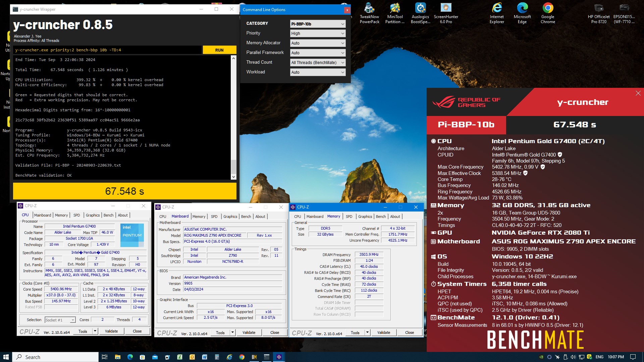Open the y-cruncher console taskbar icon
Screen dimensions: 644x362
[x=266, y=357]
